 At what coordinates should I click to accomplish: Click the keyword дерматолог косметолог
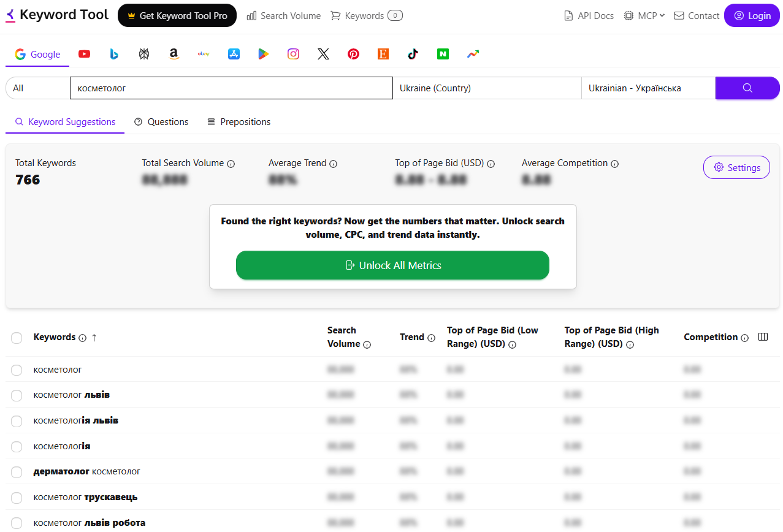[x=87, y=471]
